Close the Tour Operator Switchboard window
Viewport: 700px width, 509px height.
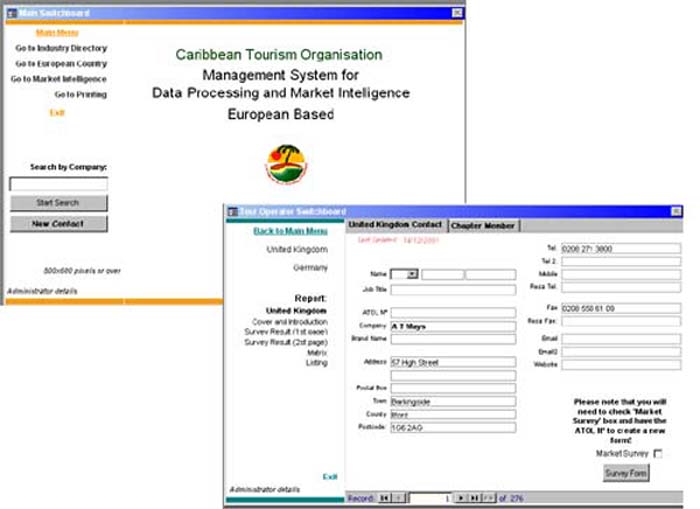pos(677,211)
